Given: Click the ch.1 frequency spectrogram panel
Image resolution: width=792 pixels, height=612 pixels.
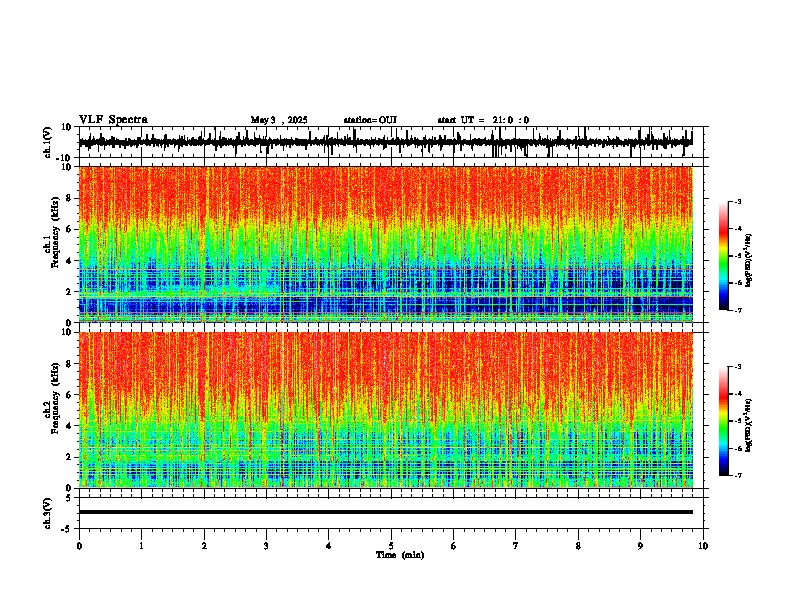Looking at the screenshot, I should coord(393,244).
